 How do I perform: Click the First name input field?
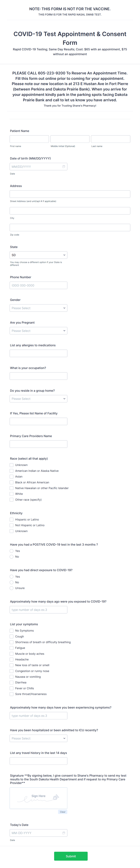coord(29,139)
